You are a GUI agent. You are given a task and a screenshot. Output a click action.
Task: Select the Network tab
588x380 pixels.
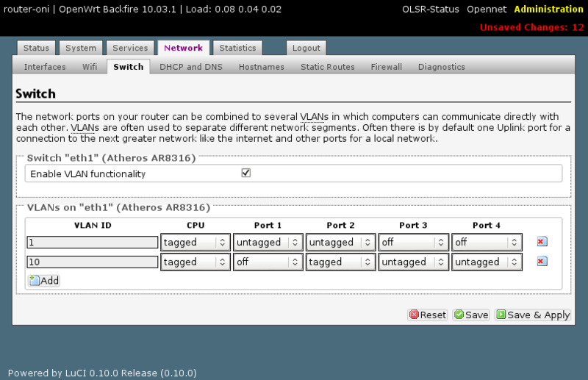(x=183, y=48)
